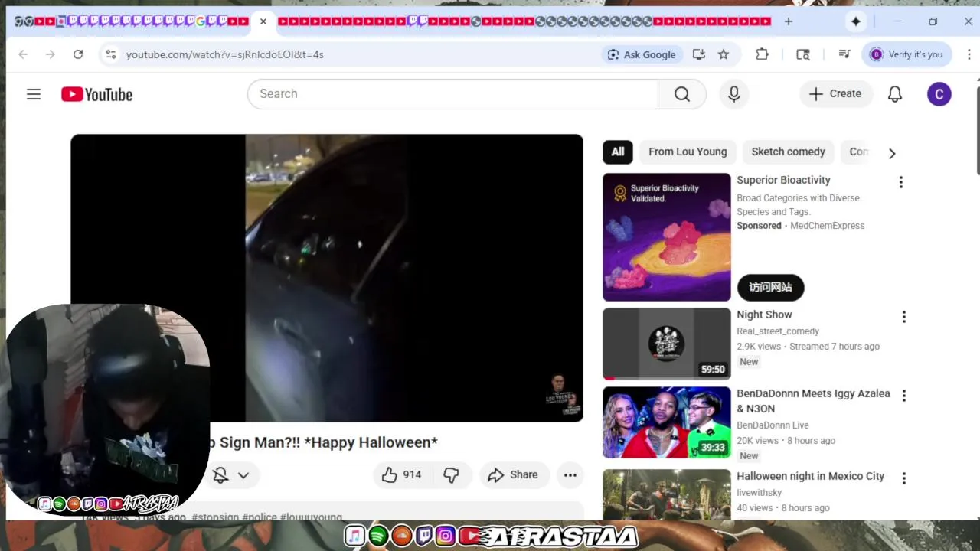
Task: Open options for BenDaDonnn Meets Iggy Azalea video
Action: click(x=904, y=396)
